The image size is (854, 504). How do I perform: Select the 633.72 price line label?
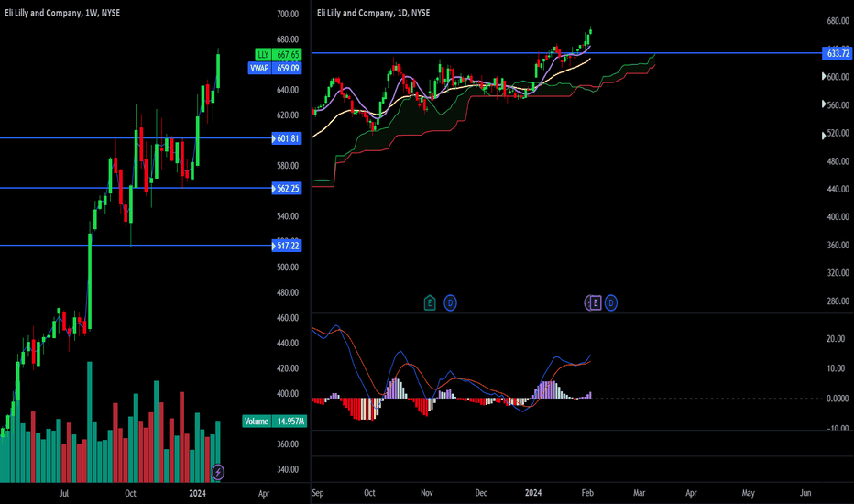pos(837,53)
